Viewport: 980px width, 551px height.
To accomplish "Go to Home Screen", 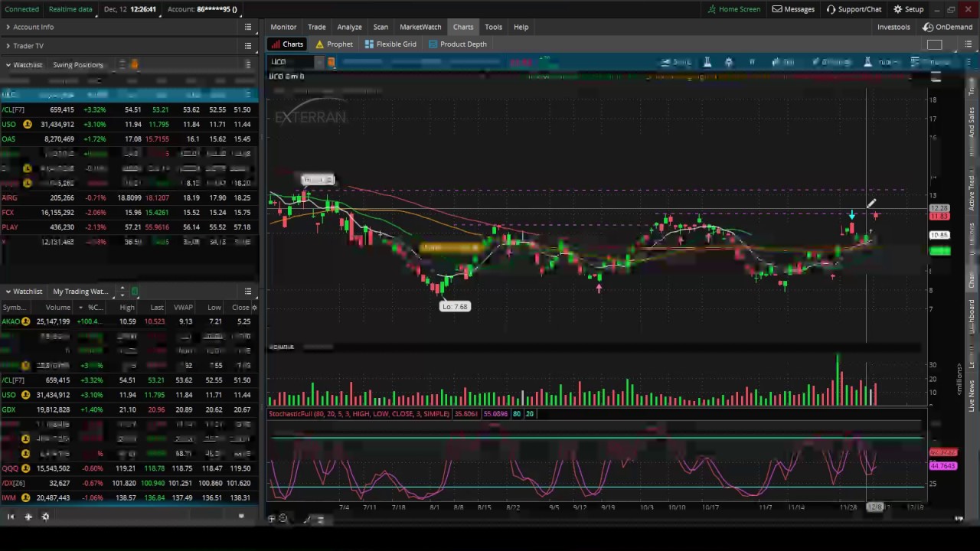I will click(733, 9).
